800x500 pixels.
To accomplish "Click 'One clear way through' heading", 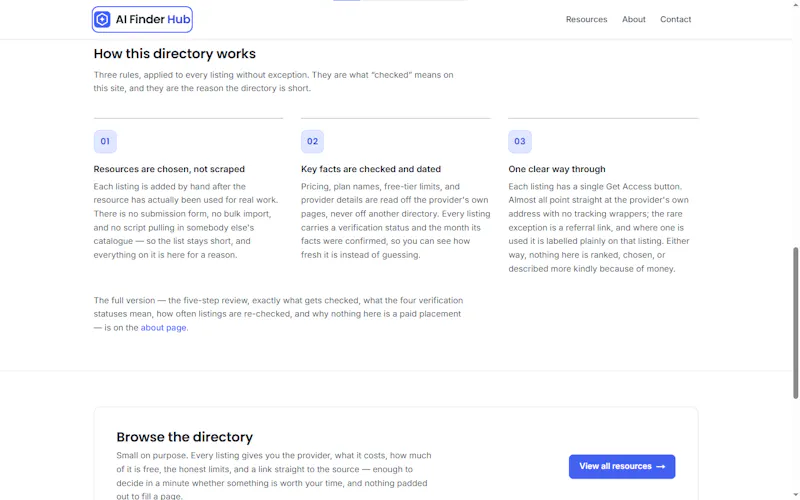I will pyautogui.click(x=557, y=169).
